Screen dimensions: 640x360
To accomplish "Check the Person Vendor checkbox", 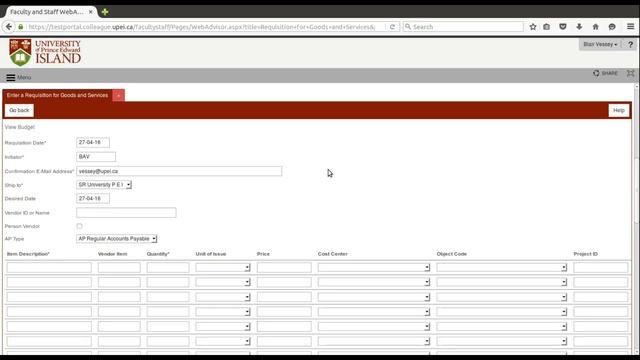I will [79, 226].
